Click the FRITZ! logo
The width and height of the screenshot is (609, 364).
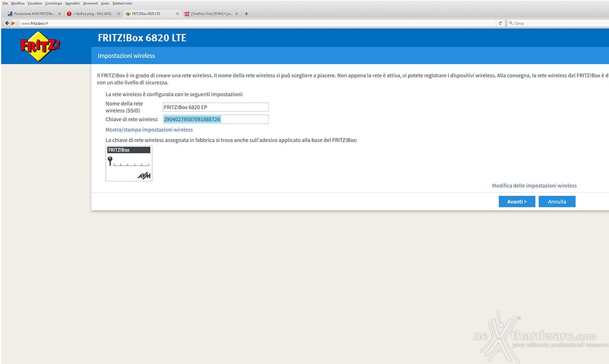40,46
